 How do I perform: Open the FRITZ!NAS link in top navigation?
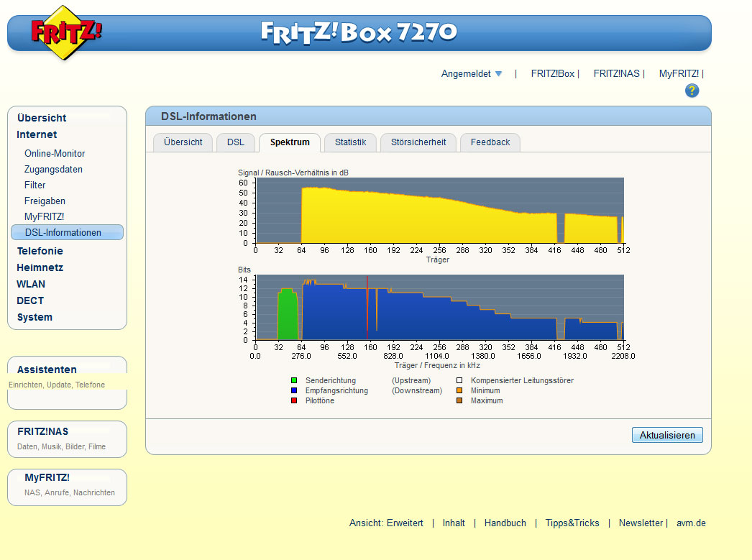[x=616, y=73]
